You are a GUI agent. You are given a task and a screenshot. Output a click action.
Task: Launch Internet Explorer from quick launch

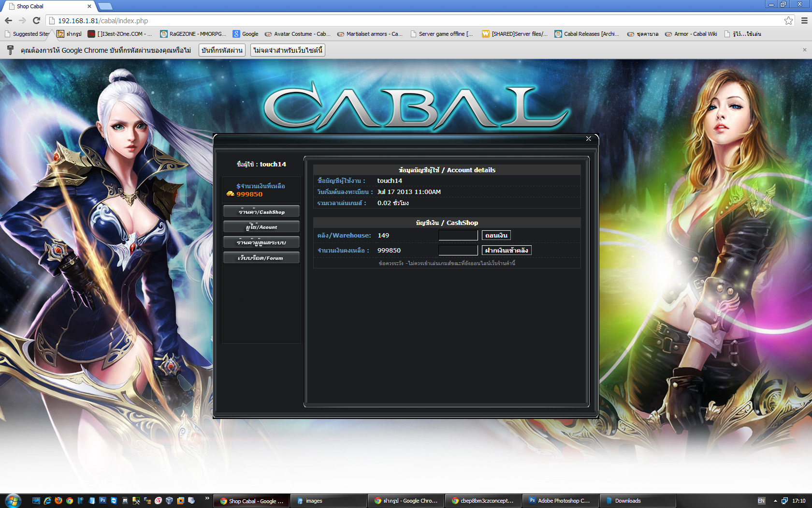[47, 501]
